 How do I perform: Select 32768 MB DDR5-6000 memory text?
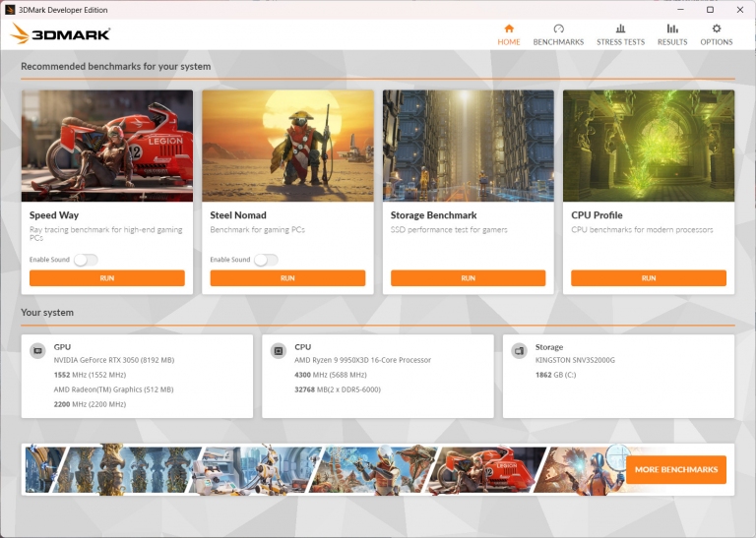(x=338, y=389)
